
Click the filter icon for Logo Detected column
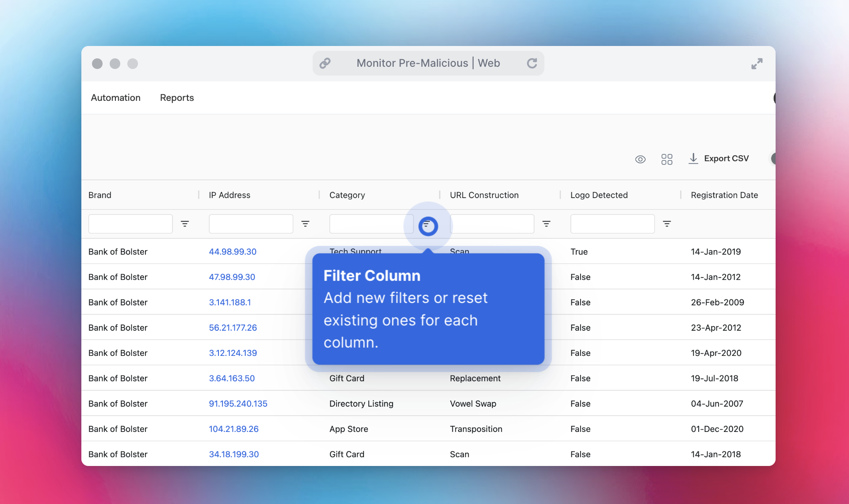[x=667, y=224]
